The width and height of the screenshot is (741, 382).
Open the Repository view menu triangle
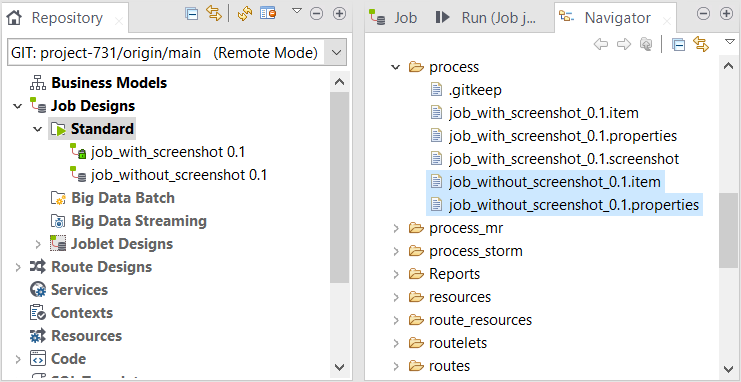(x=296, y=11)
